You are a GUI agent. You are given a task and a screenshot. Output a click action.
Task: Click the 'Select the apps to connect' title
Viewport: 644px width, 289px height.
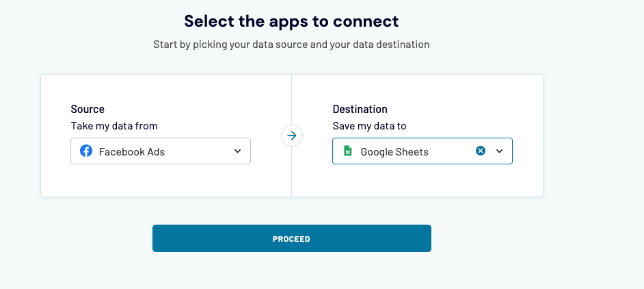point(291,21)
